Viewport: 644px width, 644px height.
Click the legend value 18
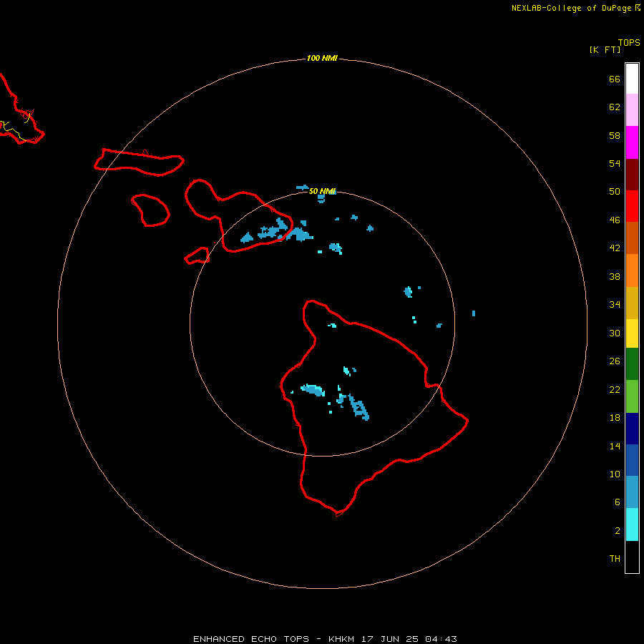click(x=615, y=418)
